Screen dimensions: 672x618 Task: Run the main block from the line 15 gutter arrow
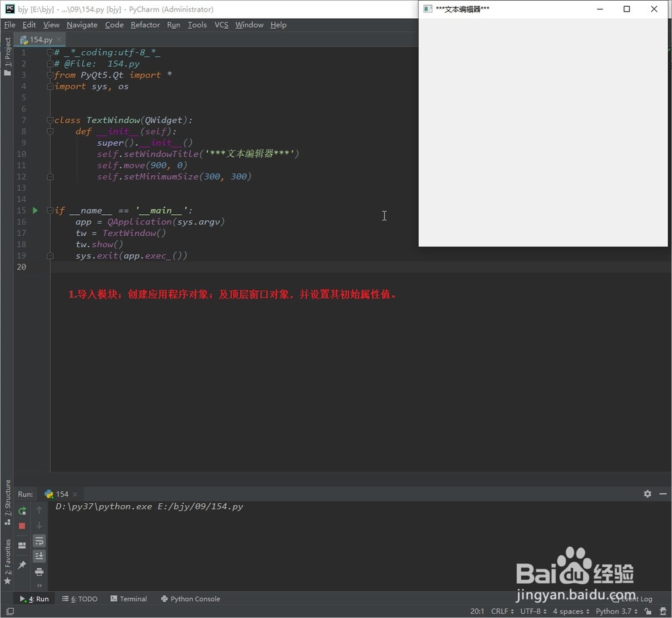coord(36,210)
